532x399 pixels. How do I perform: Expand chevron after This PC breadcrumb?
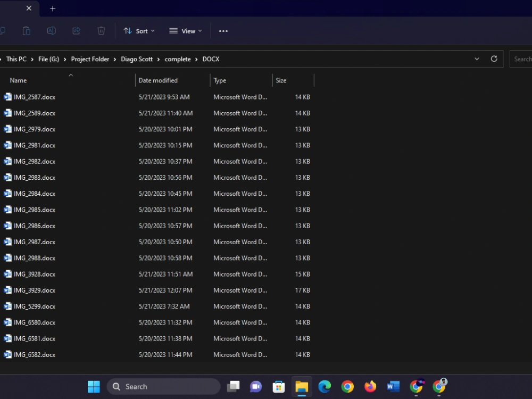[32, 59]
